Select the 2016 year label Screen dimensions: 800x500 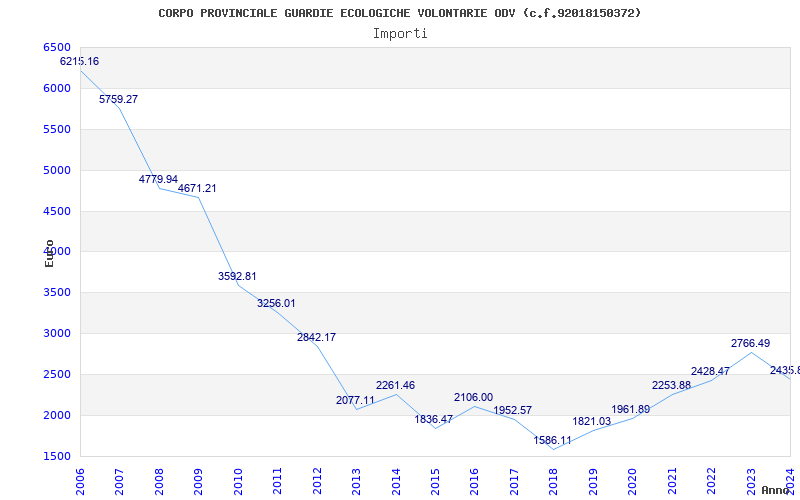[x=474, y=482]
